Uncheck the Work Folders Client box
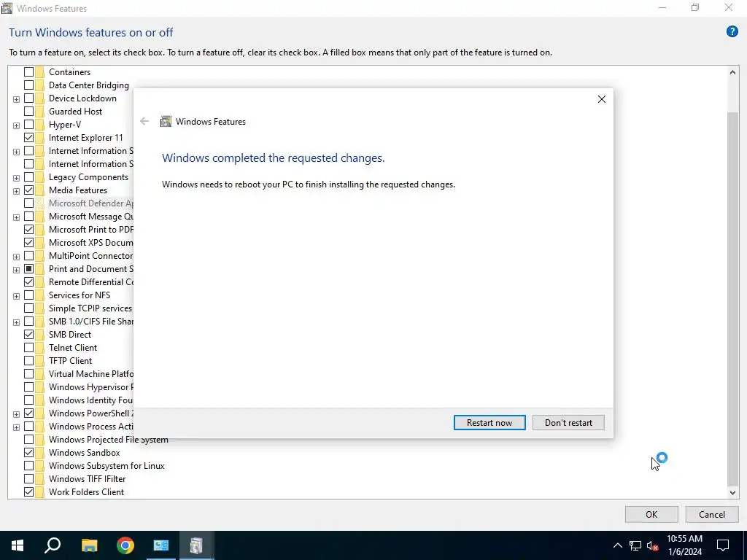This screenshot has width=747, height=560. click(x=28, y=492)
